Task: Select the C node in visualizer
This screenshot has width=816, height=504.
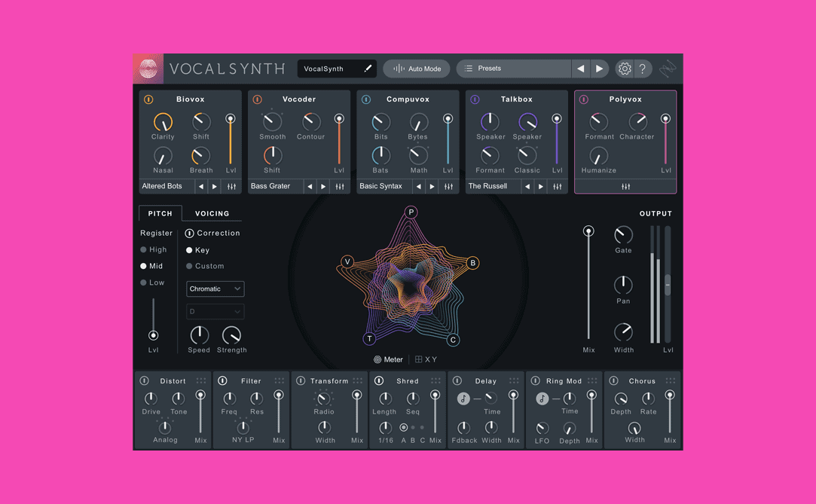Action: (453, 341)
